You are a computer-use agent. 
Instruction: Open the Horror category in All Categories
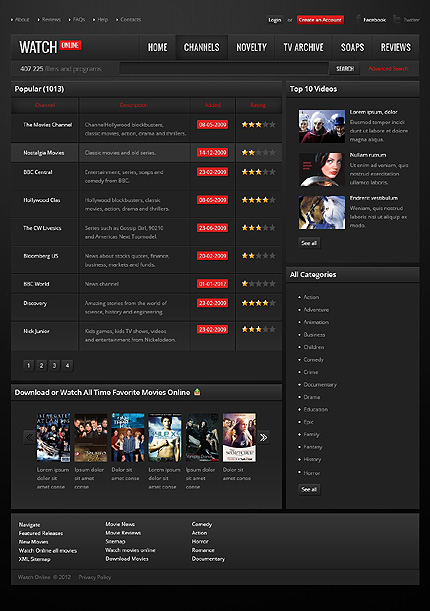coord(312,473)
